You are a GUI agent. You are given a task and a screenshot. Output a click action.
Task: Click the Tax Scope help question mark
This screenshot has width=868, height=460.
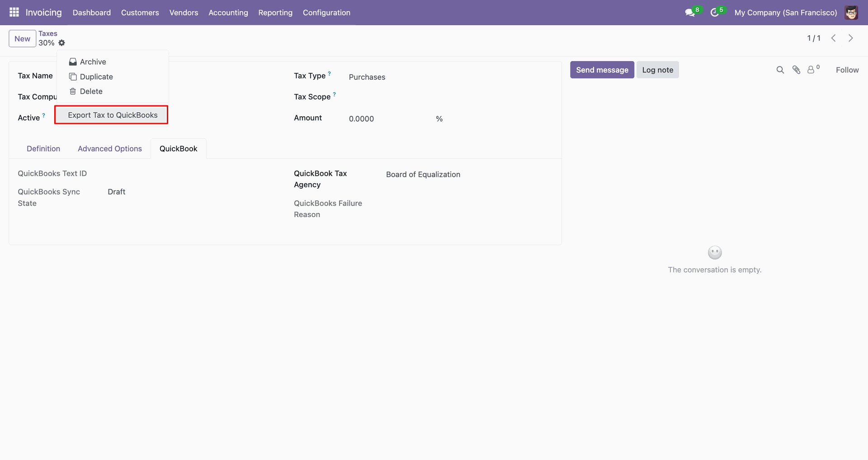(x=335, y=94)
